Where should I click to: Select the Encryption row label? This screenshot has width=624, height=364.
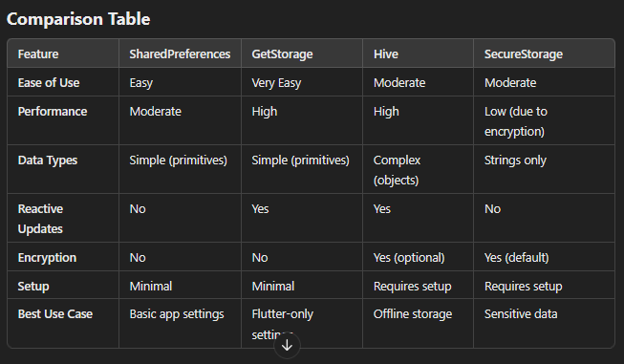click(x=47, y=258)
